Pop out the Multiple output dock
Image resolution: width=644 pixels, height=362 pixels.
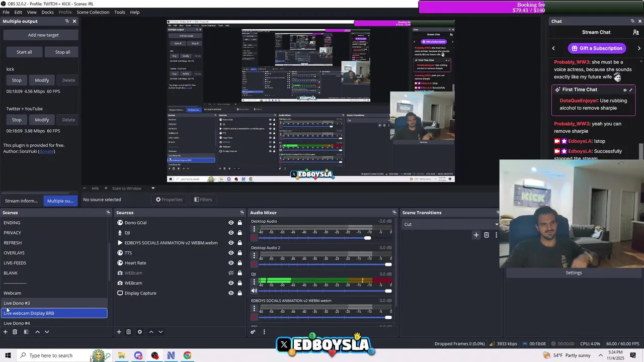(67, 21)
